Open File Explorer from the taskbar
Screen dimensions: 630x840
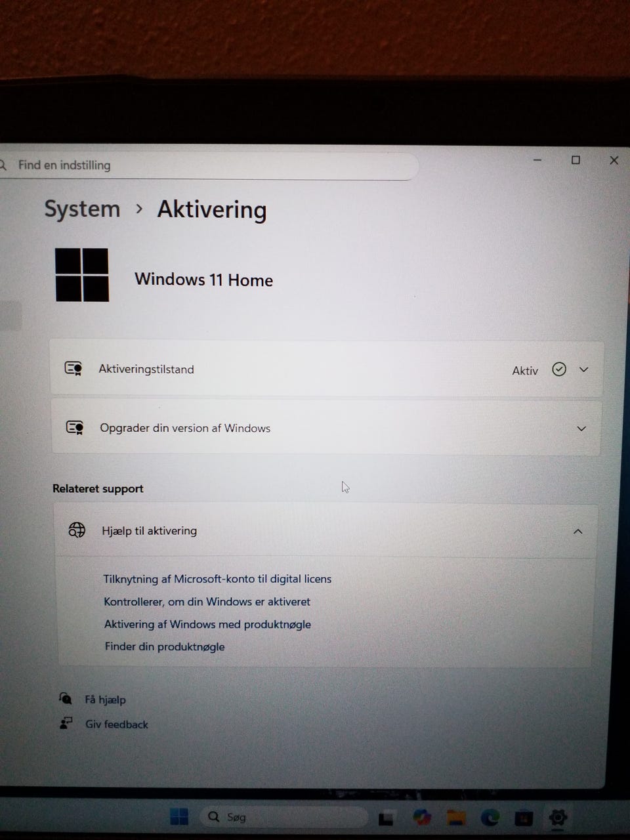tap(456, 818)
